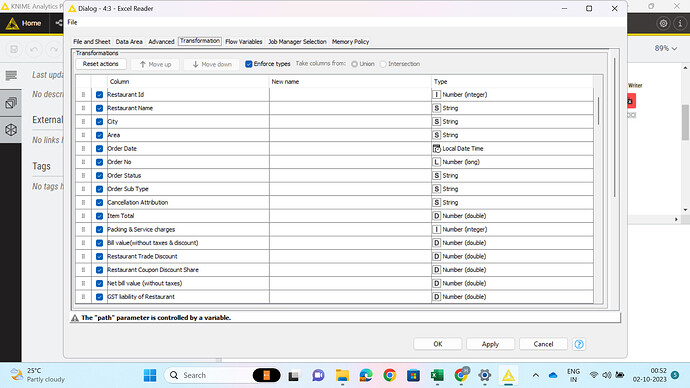
Task: Open type dropdown for Bill value row
Action: [512, 243]
